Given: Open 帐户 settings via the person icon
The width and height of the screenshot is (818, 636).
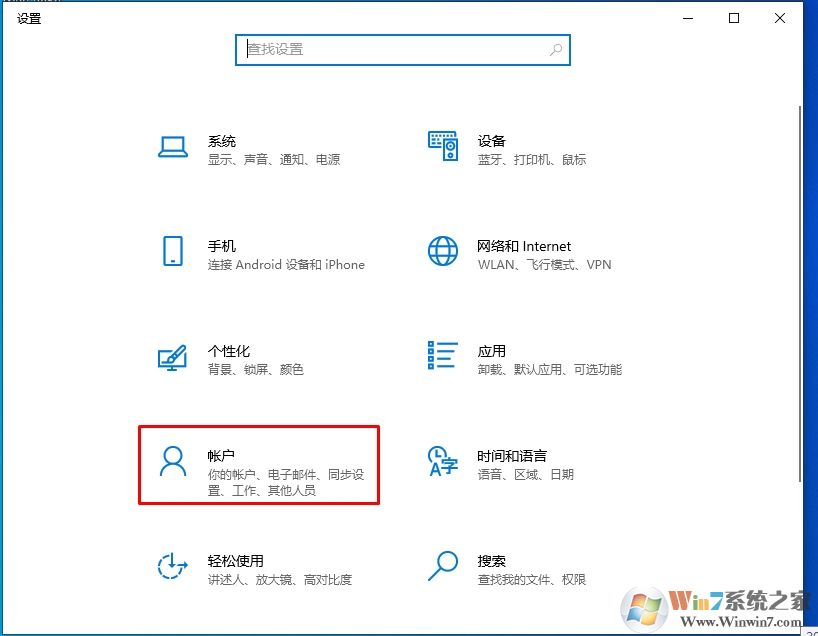Looking at the screenshot, I should (x=173, y=463).
